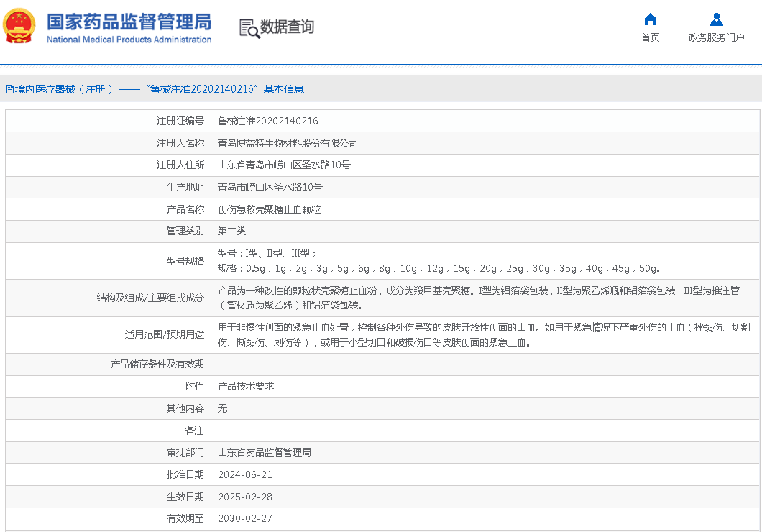Open the 产品技术要求 attachment

pyautogui.click(x=246, y=386)
